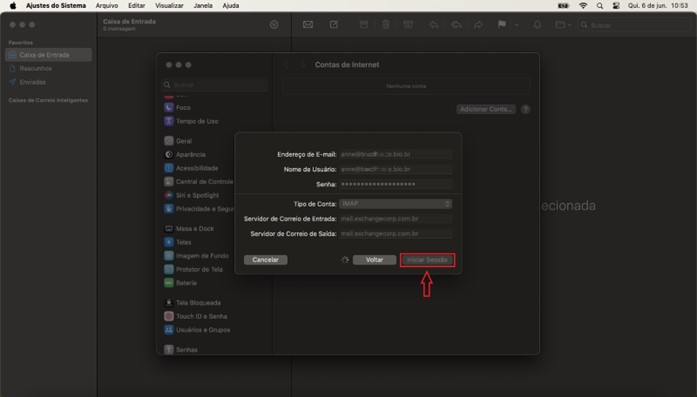
Task: Click the Voltar button
Action: click(374, 260)
